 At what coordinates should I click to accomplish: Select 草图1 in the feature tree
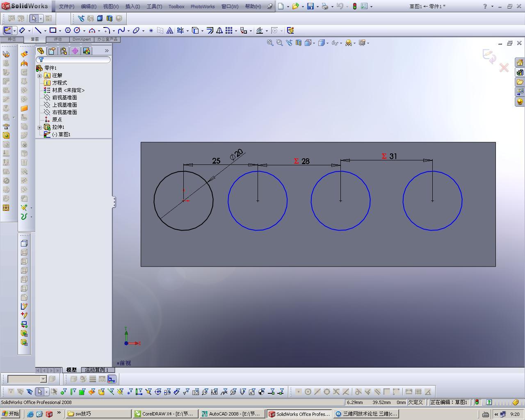(x=61, y=135)
